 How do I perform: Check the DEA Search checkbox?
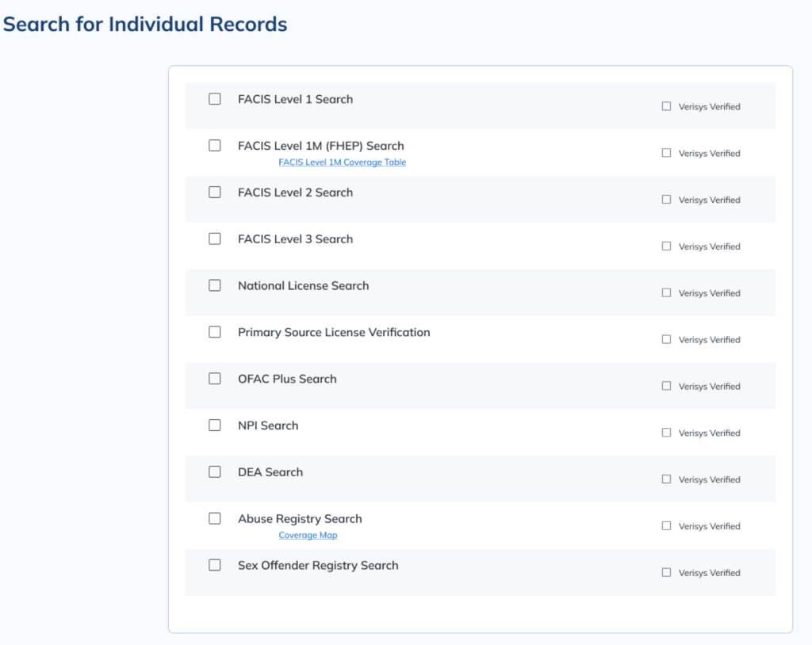coord(215,471)
